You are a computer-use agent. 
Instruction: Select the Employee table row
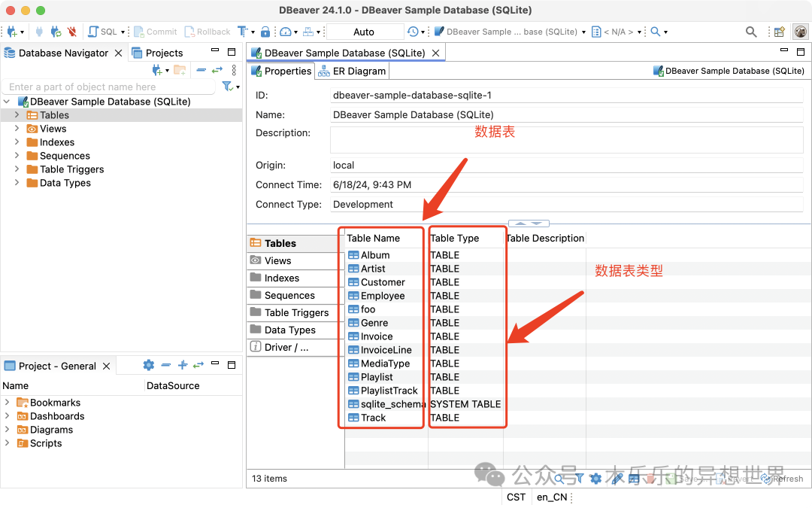383,296
